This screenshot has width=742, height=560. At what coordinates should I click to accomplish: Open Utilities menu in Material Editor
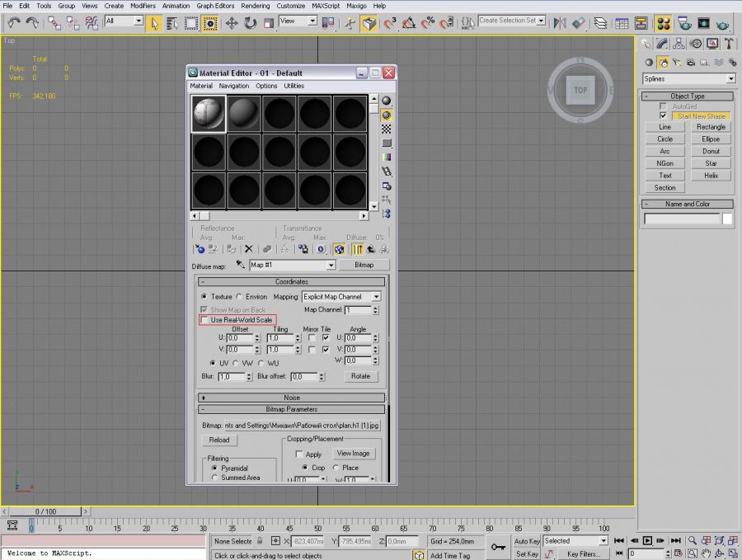pos(294,86)
